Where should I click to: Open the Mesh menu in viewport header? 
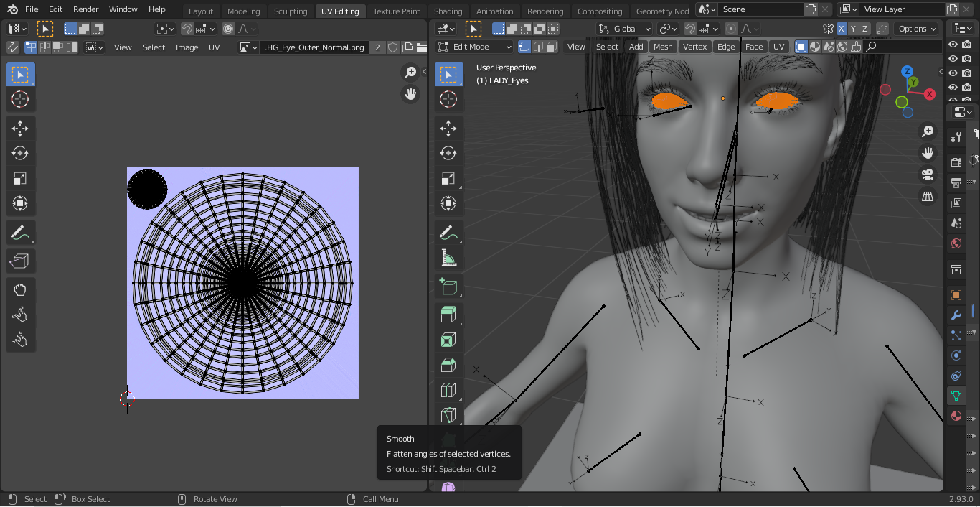coord(663,47)
